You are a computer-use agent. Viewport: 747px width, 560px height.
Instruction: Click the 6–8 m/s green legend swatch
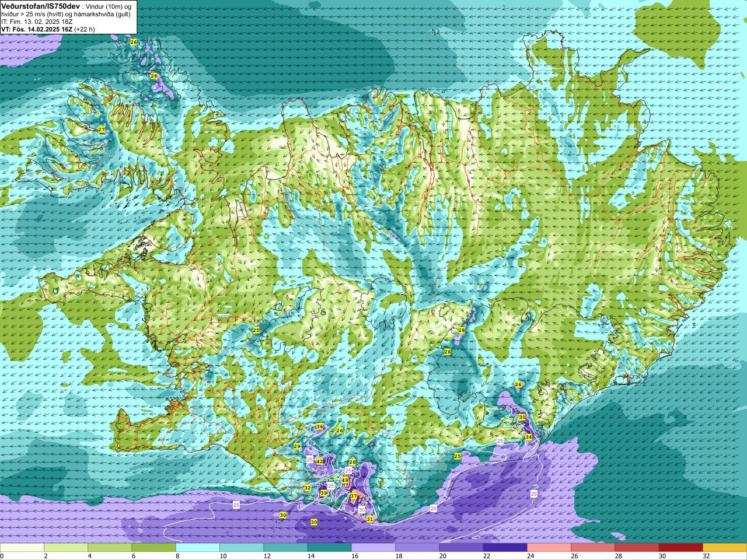click(x=153, y=548)
